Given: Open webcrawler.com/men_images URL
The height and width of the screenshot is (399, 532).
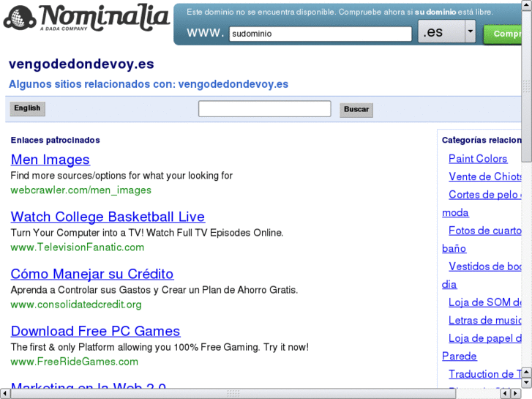Looking at the screenshot, I should click(80, 190).
